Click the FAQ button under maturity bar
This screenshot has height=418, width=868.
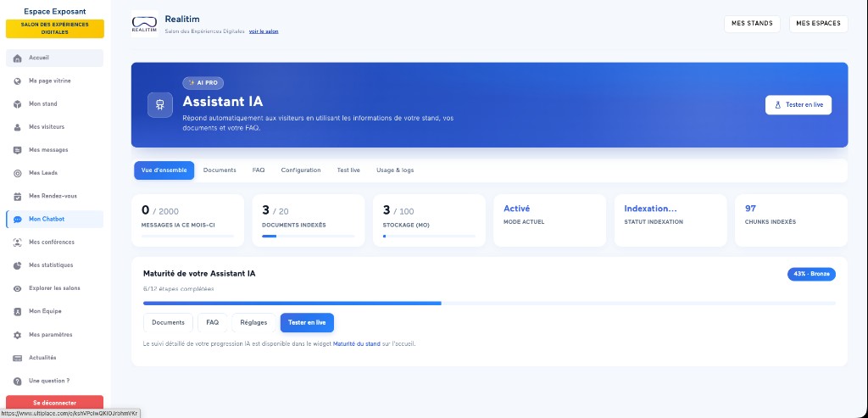(x=212, y=323)
